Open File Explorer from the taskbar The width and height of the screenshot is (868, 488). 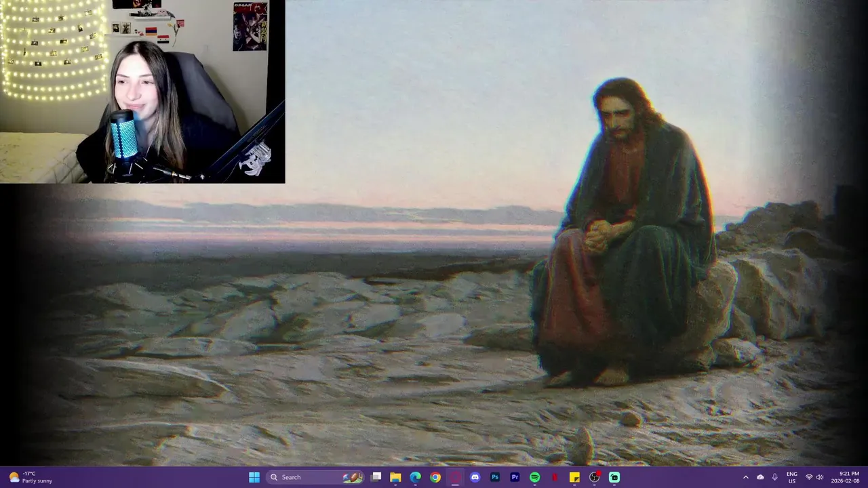coord(396,477)
